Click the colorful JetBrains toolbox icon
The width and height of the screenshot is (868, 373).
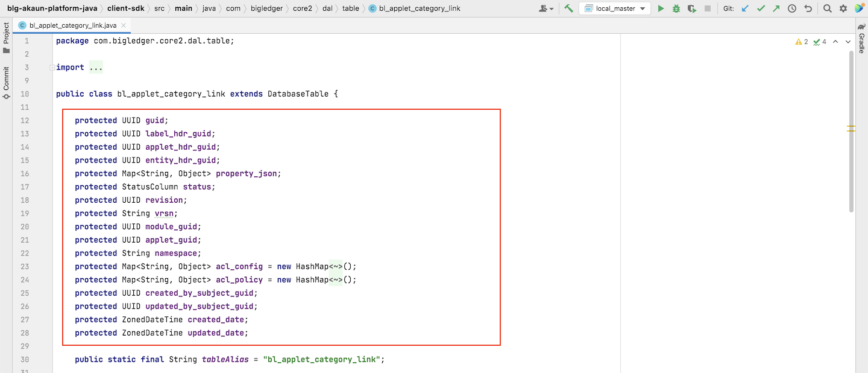(x=859, y=8)
